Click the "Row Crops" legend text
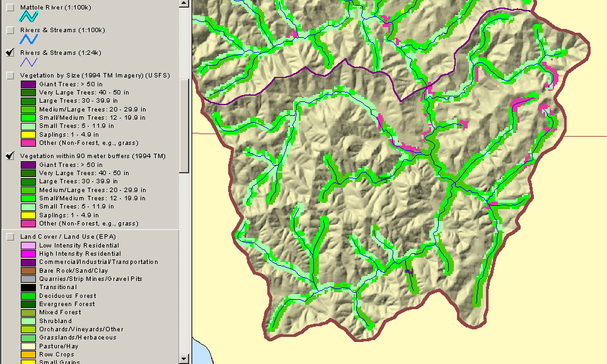 click(x=57, y=355)
